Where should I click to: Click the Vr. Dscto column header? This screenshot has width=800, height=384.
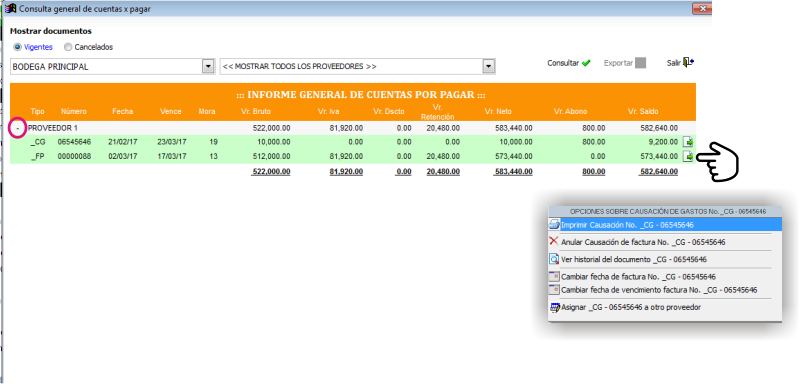click(389, 111)
